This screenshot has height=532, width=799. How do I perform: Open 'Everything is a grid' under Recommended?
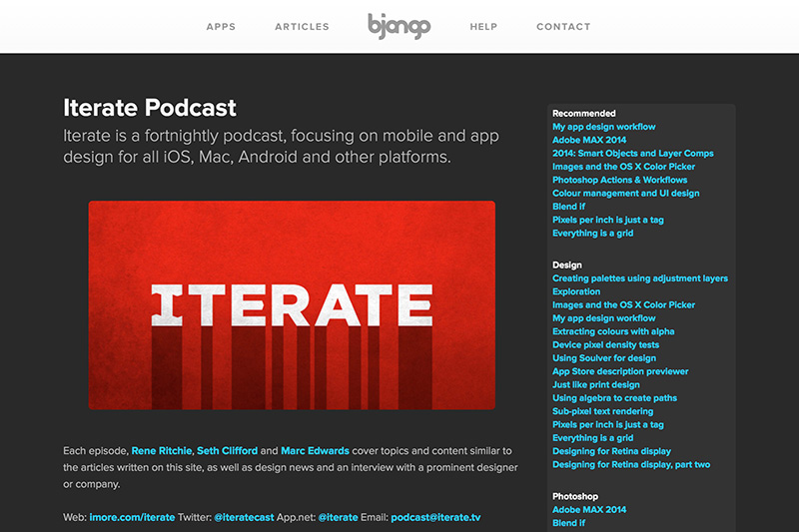592,234
